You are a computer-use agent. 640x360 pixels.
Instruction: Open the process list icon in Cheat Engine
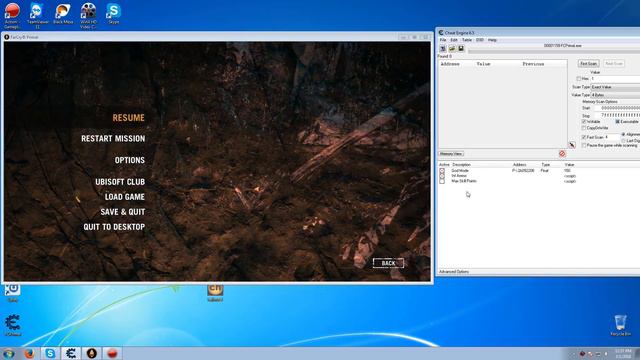[x=443, y=49]
